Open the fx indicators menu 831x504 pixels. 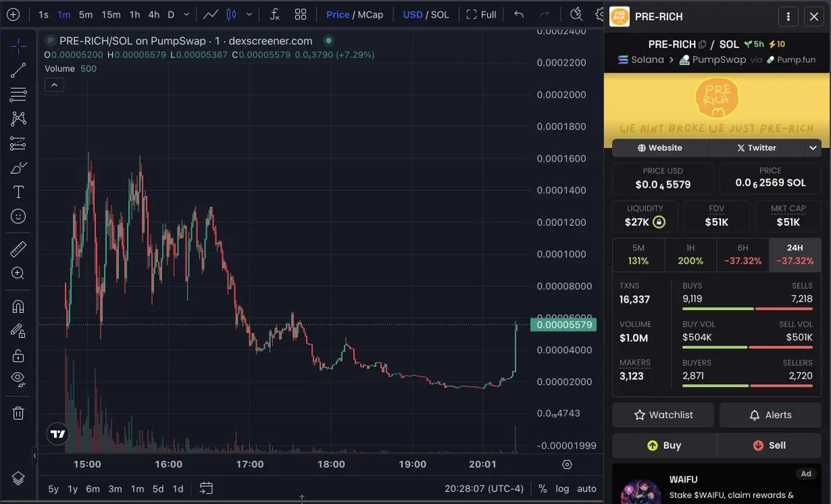tap(274, 14)
